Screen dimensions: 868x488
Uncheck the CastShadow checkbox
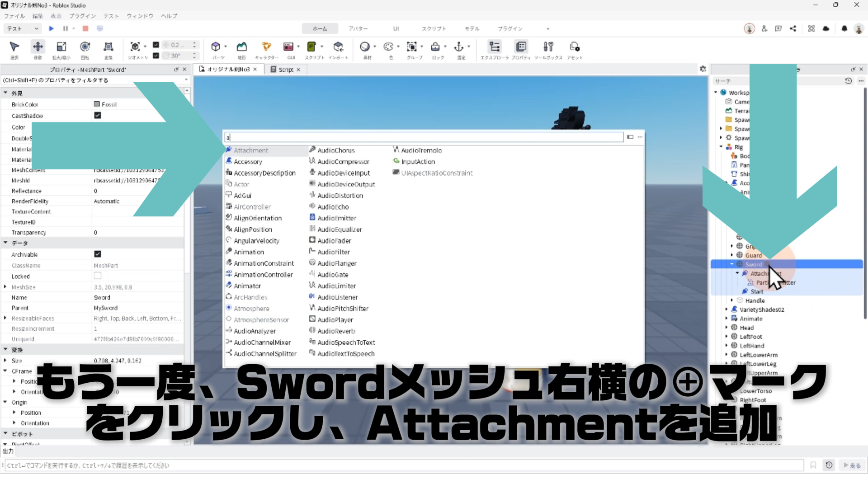click(97, 115)
